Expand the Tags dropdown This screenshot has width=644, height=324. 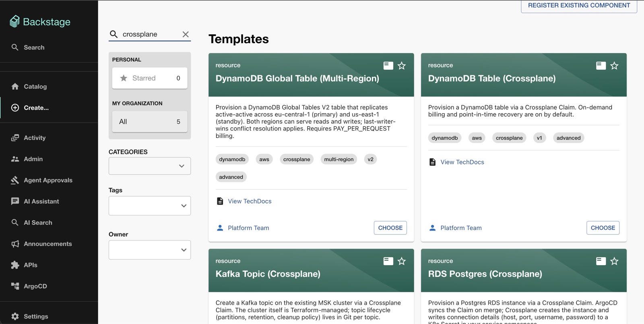[x=150, y=206]
